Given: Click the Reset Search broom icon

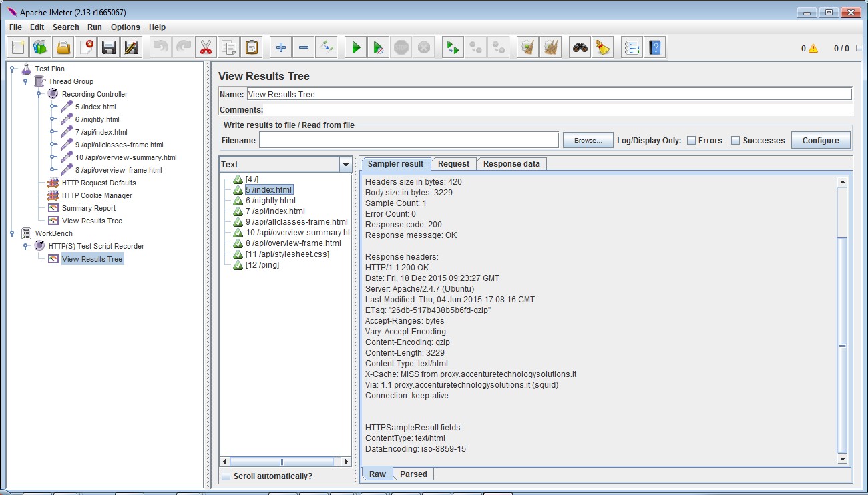Looking at the screenshot, I should tap(603, 47).
